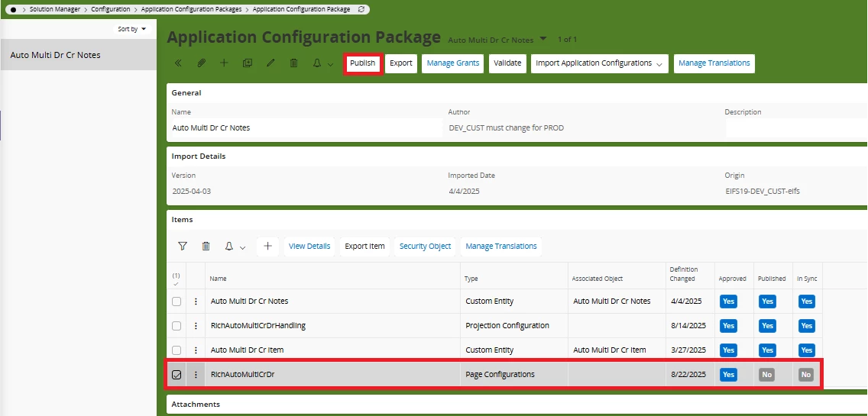
Task: Click the Version value 2025-04-03
Action: (192, 192)
